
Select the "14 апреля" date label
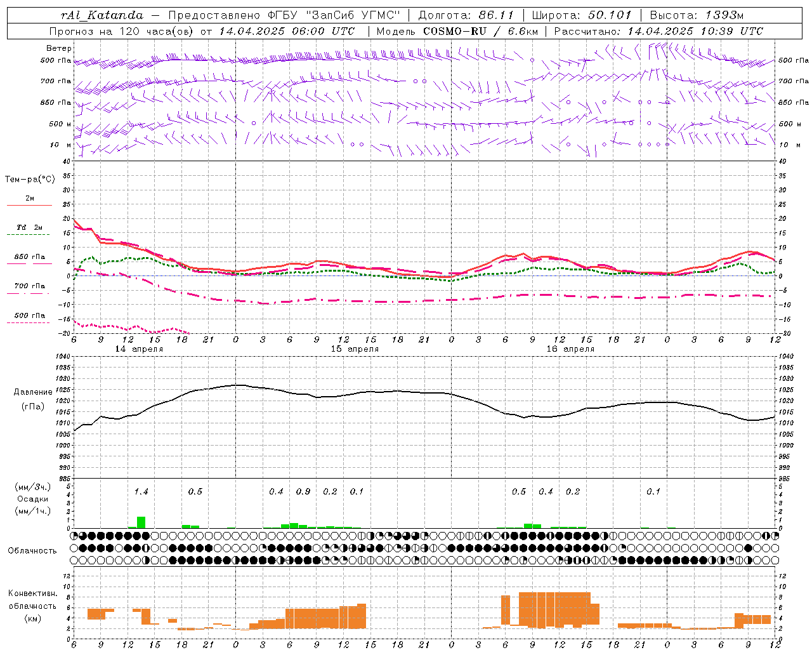tap(139, 349)
